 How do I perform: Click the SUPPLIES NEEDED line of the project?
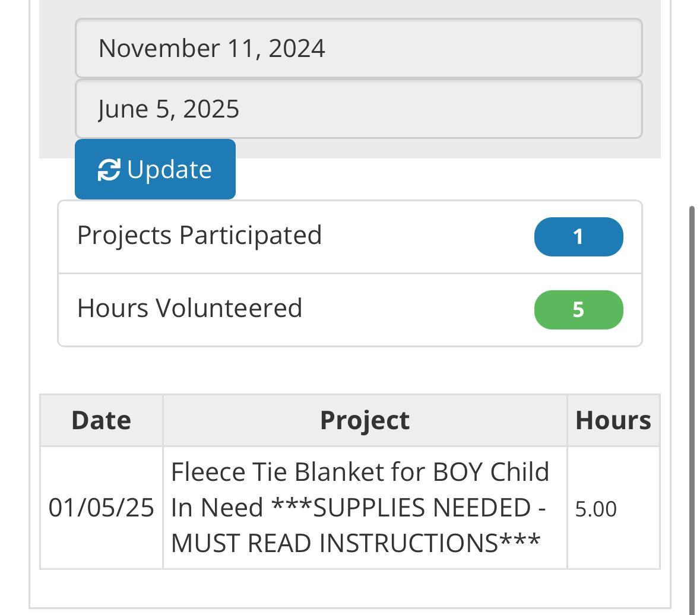pyautogui.click(x=359, y=508)
